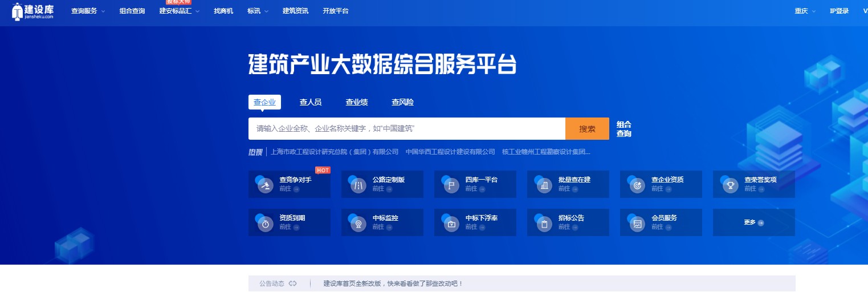Screen dimensions: 868x300
Task: Click the target icon for 查企业资质
Action: 637,186
